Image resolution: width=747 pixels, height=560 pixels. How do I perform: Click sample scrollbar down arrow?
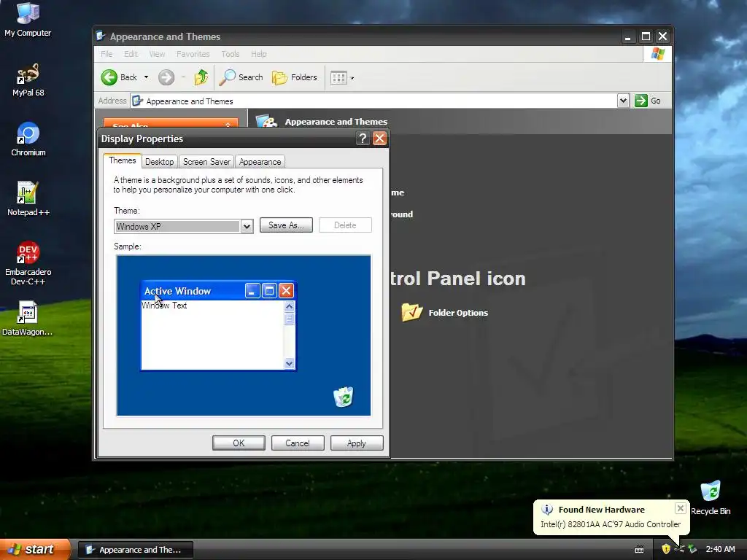point(289,363)
